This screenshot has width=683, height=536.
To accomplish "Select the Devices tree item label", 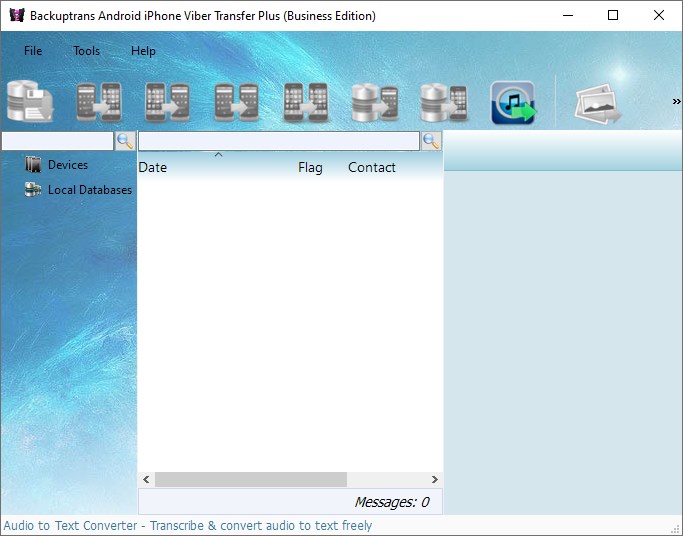I will click(x=68, y=165).
